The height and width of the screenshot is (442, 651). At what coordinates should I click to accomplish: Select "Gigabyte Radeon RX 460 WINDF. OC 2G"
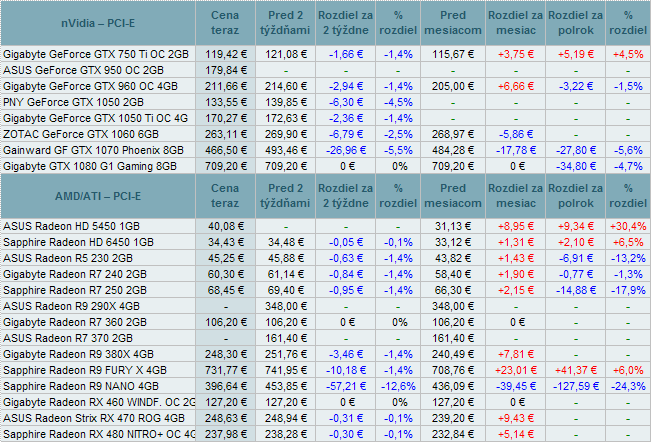click(x=99, y=402)
